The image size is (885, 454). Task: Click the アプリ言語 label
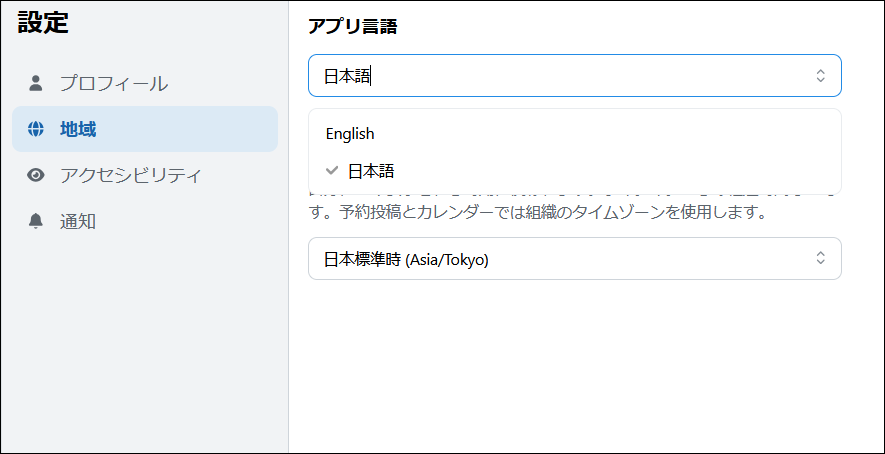click(353, 27)
